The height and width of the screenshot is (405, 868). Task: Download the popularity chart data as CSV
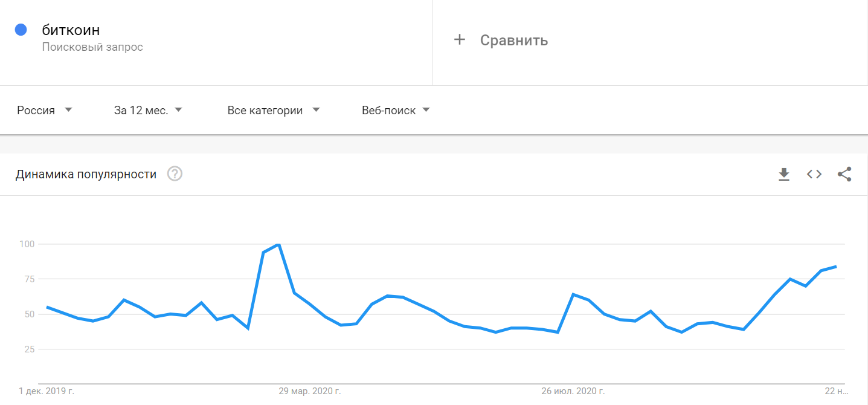(x=784, y=175)
